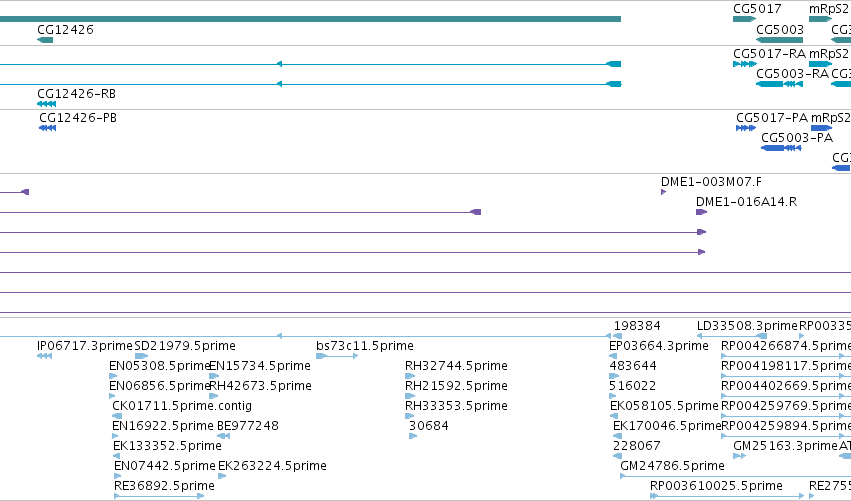Select the RP003610025.5prime EST span
Viewport: 851px width, 501px height.
click(x=727, y=496)
